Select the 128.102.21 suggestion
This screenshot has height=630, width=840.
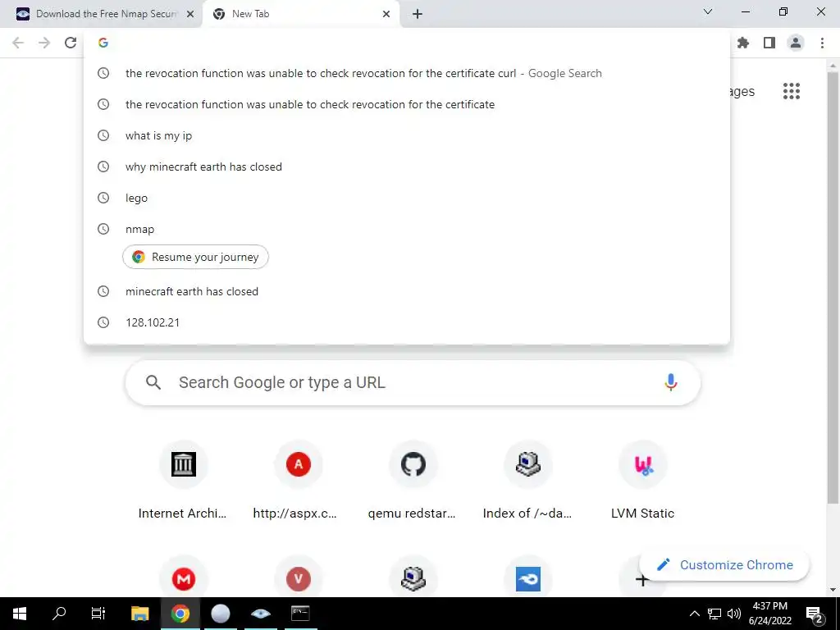point(407,322)
